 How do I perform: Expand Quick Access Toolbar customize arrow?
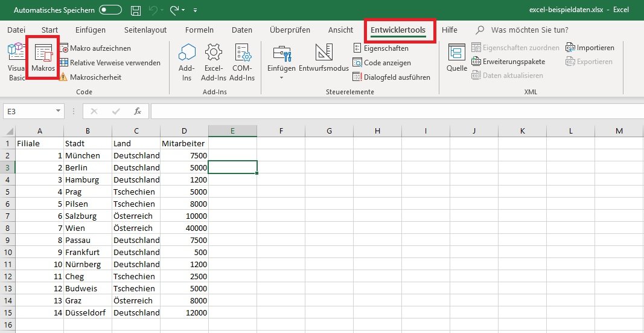coord(195,11)
